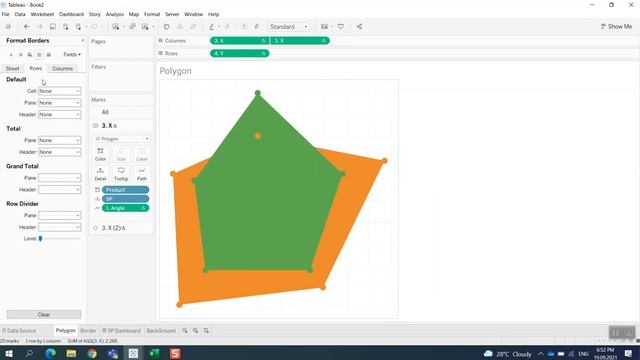This screenshot has width=640, height=360.
Task: Open Grand Total Pane dropdown
Action: coord(60,178)
